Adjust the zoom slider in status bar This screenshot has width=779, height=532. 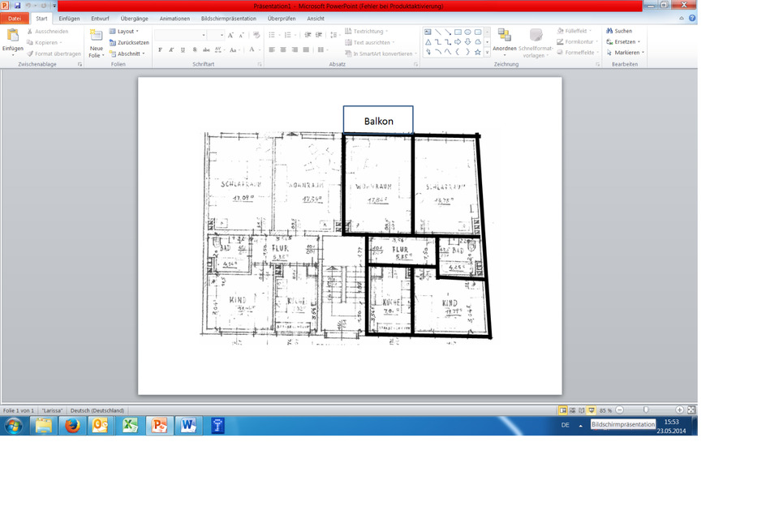[646, 410]
